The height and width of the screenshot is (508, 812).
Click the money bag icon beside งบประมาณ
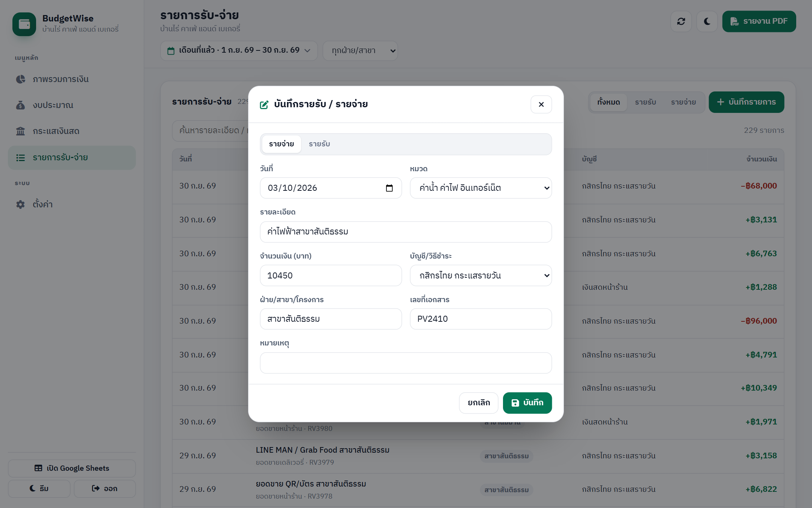(x=20, y=105)
